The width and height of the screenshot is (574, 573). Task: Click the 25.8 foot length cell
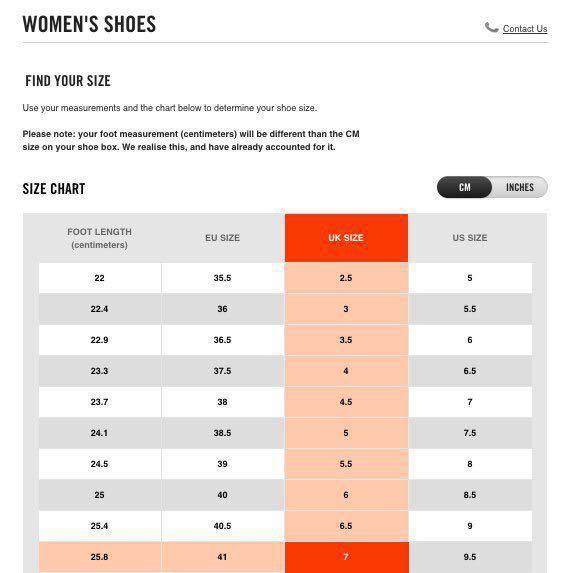click(100, 557)
